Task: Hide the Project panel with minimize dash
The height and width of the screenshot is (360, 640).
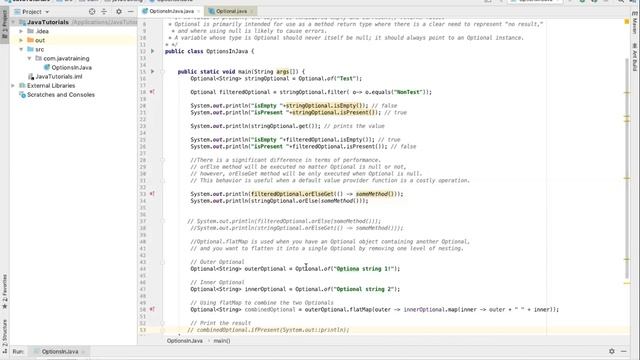Action: tap(131, 12)
